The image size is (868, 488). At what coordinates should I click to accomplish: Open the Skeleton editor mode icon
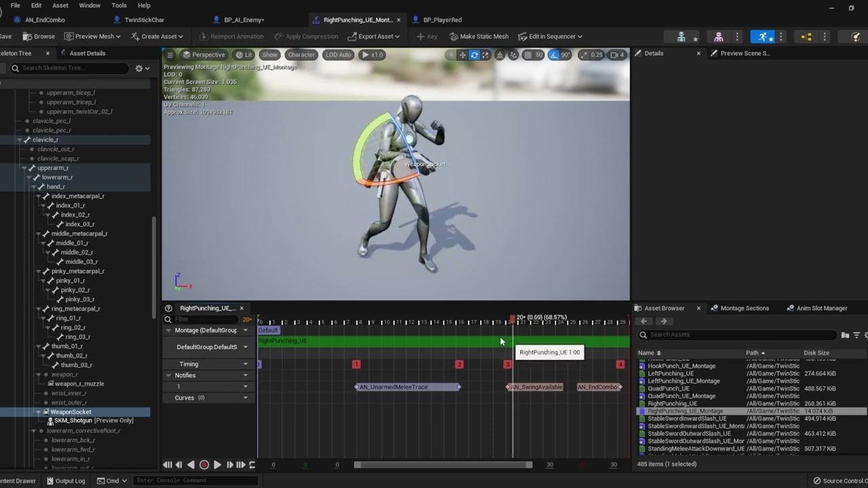pyautogui.click(x=682, y=37)
